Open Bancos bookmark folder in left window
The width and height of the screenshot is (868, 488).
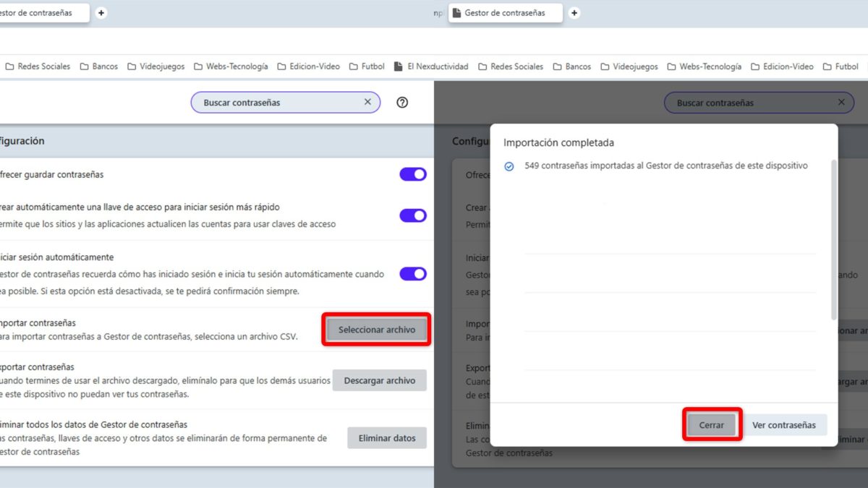click(98, 67)
